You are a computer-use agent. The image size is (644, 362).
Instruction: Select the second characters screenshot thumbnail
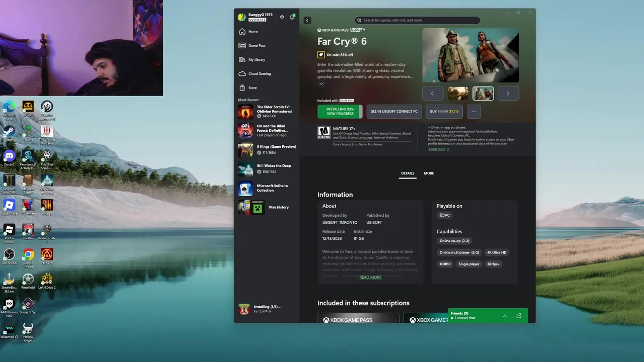[483, 94]
